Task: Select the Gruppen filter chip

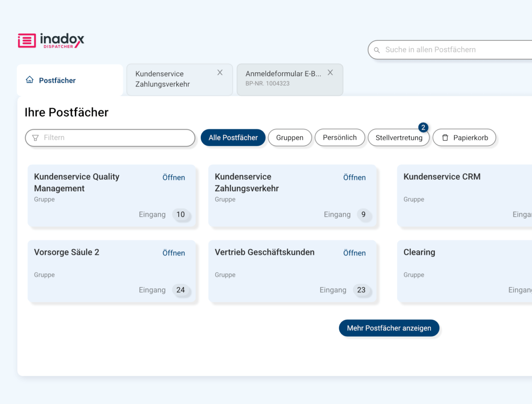Action: pyautogui.click(x=290, y=138)
